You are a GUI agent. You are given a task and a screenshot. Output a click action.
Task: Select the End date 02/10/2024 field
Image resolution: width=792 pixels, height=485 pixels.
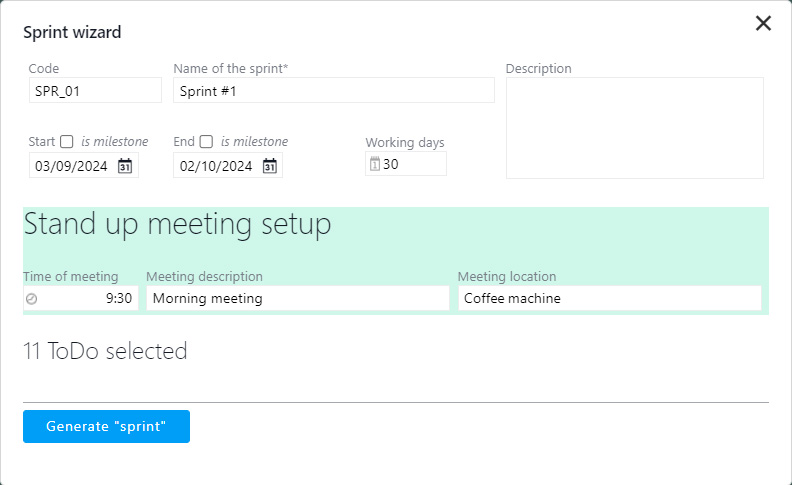pos(215,166)
